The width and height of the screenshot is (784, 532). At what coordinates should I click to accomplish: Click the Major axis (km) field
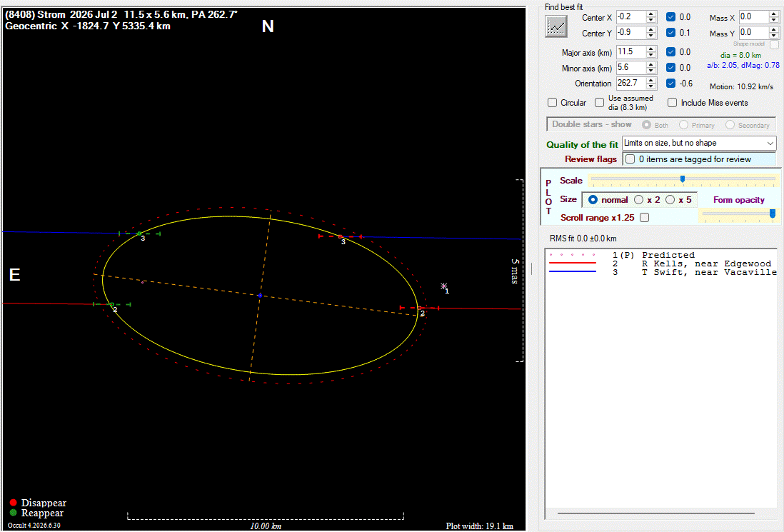(x=631, y=52)
